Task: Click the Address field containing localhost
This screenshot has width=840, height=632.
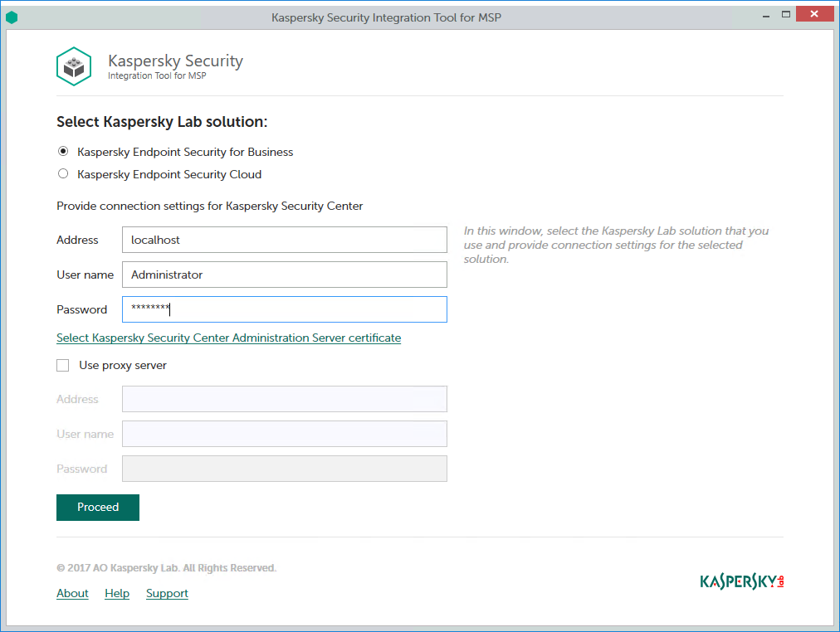Action: point(285,240)
